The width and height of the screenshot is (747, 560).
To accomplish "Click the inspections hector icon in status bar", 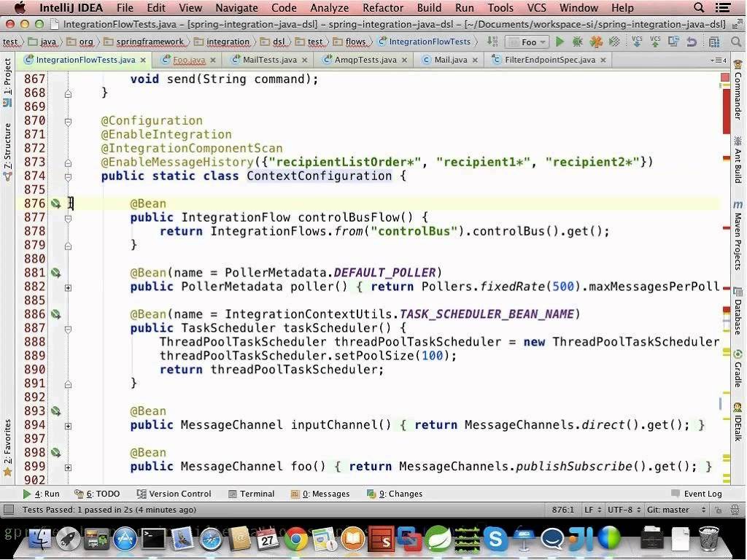I will [x=734, y=510].
